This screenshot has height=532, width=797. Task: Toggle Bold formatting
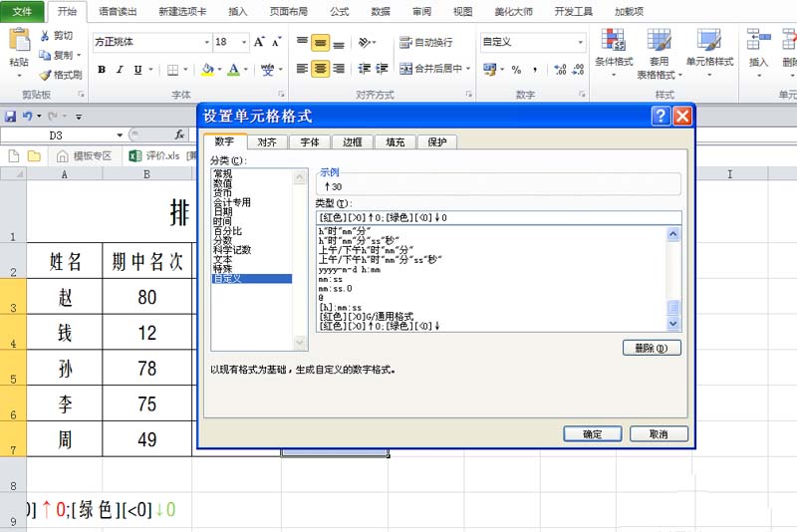pyautogui.click(x=102, y=69)
